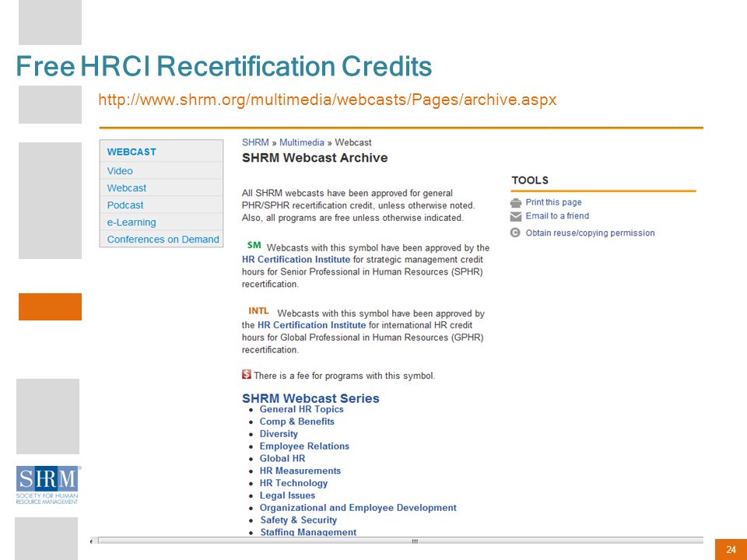Open Webcast in the left sidebar menu
This screenshot has width=747, height=560.
point(127,188)
